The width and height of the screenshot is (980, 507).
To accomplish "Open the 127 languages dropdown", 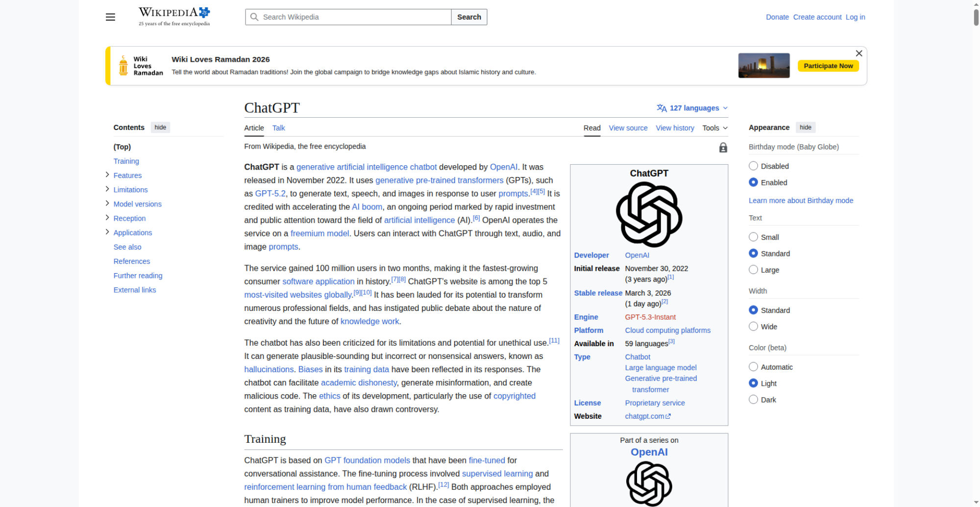I will click(692, 108).
